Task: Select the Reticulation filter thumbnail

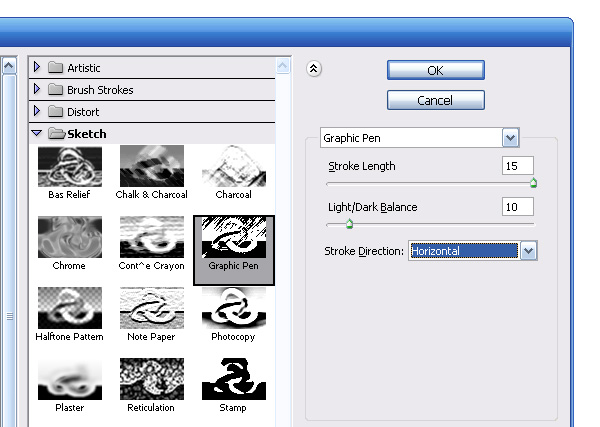Action: (152, 379)
